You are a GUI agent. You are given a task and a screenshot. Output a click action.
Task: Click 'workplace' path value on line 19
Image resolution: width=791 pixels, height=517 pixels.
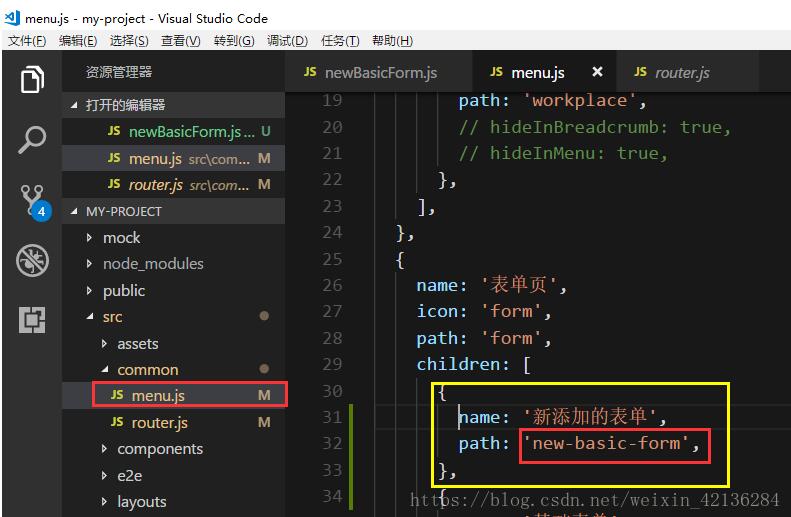pyautogui.click(x=580, y=100)
